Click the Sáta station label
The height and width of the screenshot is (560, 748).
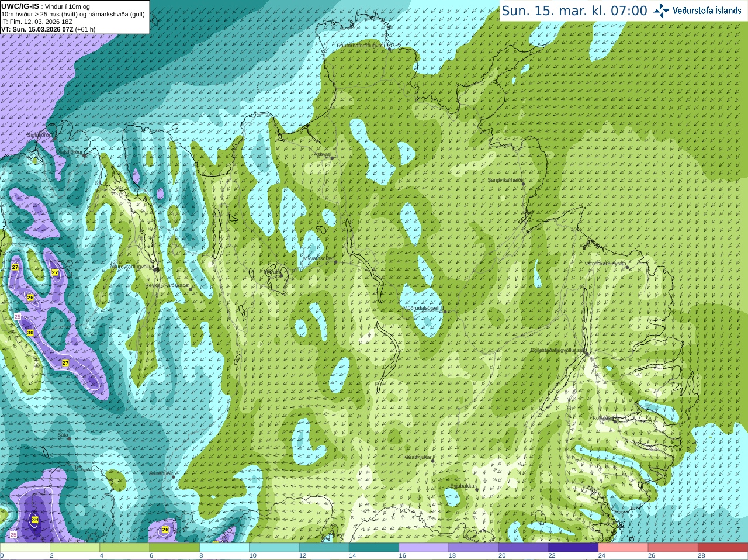coord(63,435)
